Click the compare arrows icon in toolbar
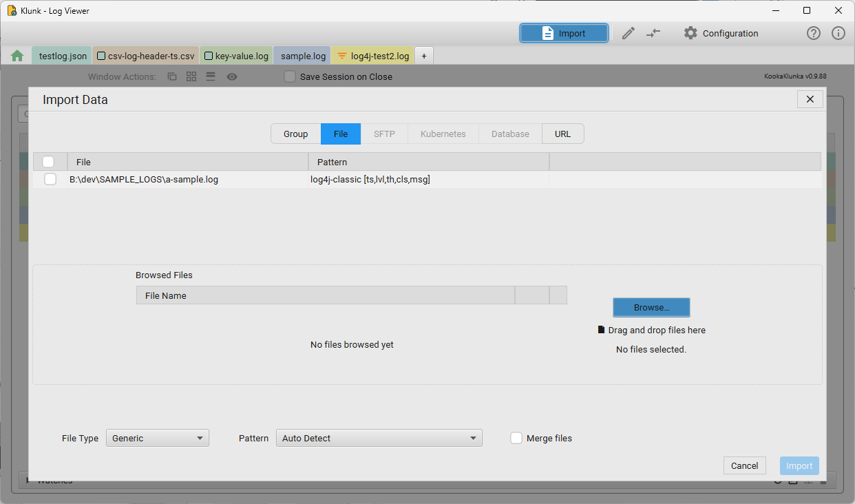This screenshot has width=855, height=504. (x=653, y=33)
